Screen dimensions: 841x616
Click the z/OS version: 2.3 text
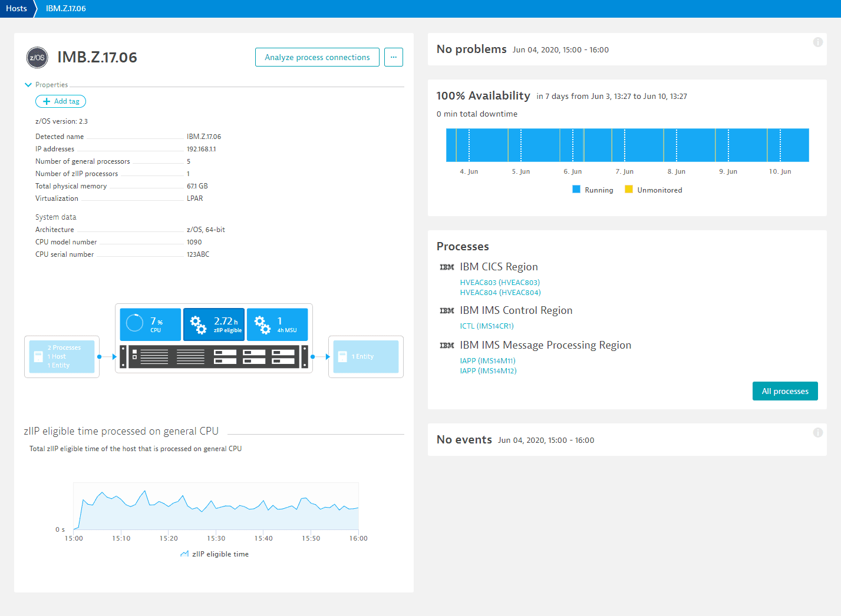(x=61, y=121)
